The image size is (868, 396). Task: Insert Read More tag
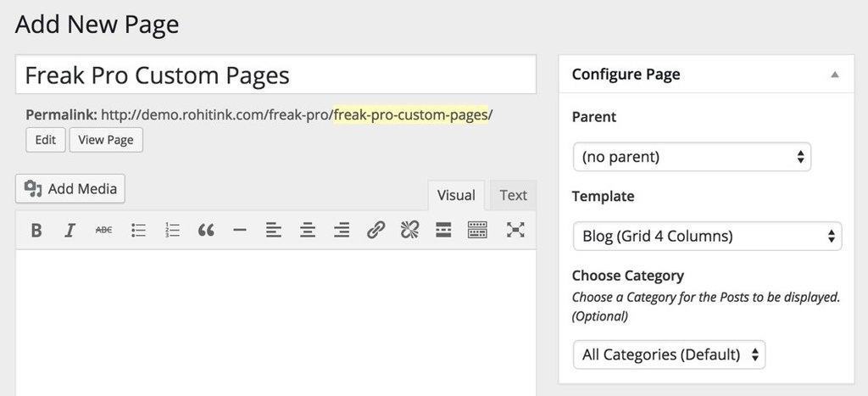click(443, 230)
